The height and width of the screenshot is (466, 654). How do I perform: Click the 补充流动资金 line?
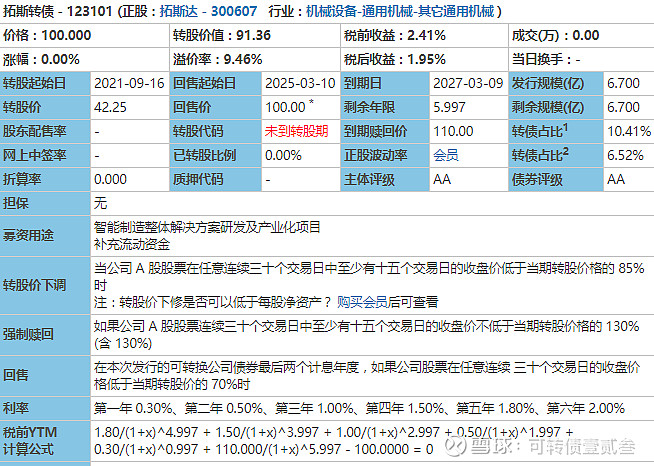click(x=132, y=244)
